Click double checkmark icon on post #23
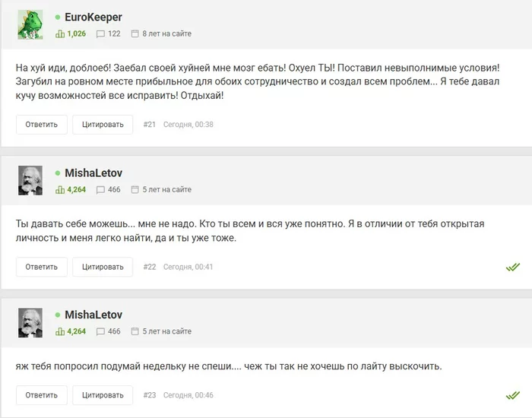This screenshot has height=418, width=532. pos(513,395)
